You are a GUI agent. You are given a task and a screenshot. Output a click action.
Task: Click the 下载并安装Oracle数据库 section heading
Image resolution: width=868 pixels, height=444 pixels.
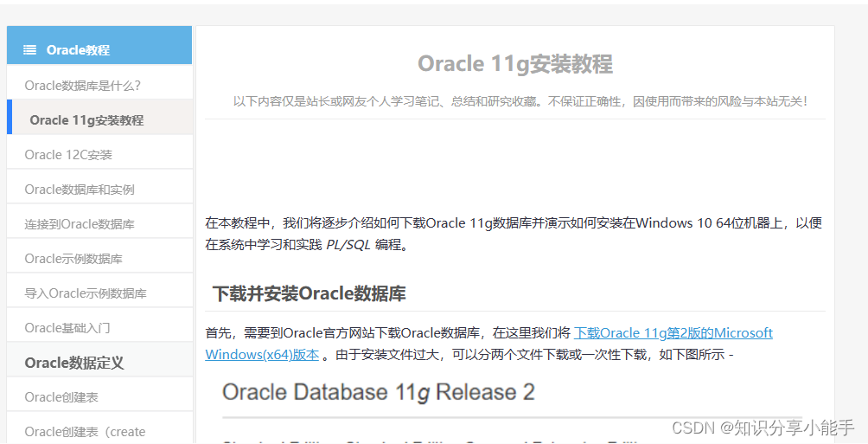click(x=309, y=293)
